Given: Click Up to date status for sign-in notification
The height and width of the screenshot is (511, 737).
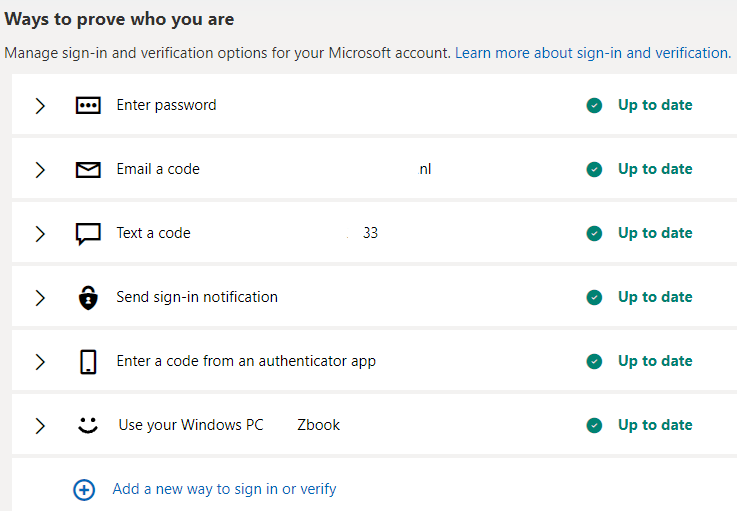Looking at the screenshot, I should pyautogui.click(x=655, y=297).
